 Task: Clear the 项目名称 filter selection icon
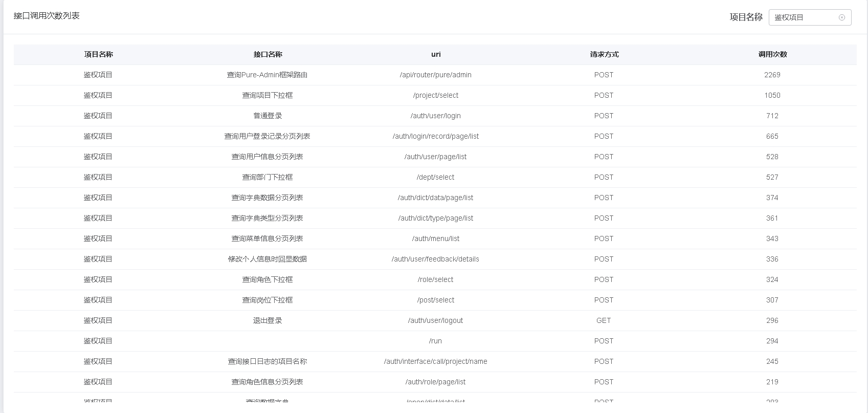click(x=841, y=17)
